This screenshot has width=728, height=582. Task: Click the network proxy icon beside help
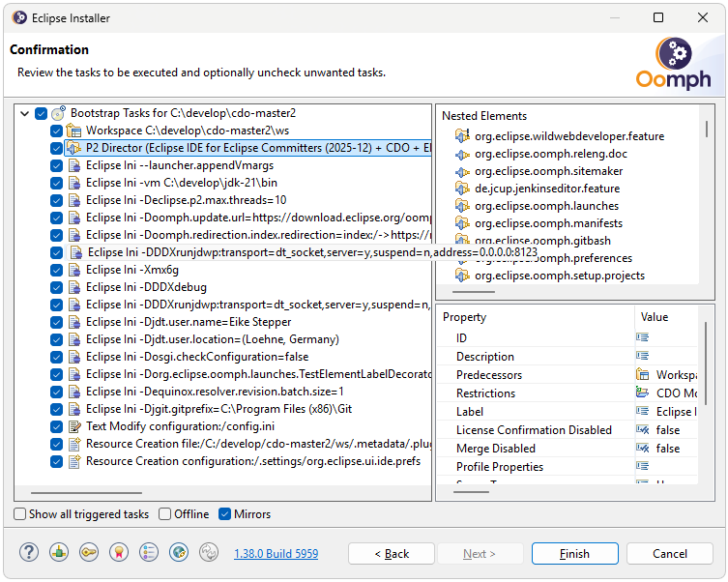click(x=59, y=553)
